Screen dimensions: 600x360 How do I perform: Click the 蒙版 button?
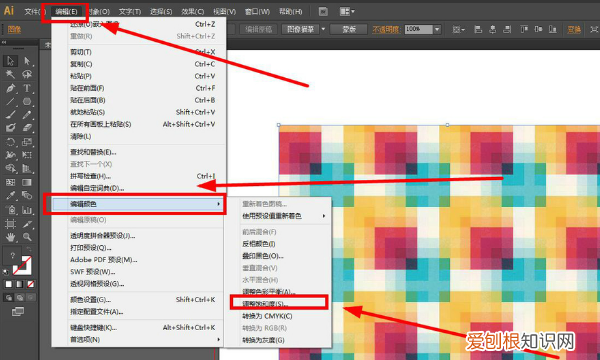(349, 29)
